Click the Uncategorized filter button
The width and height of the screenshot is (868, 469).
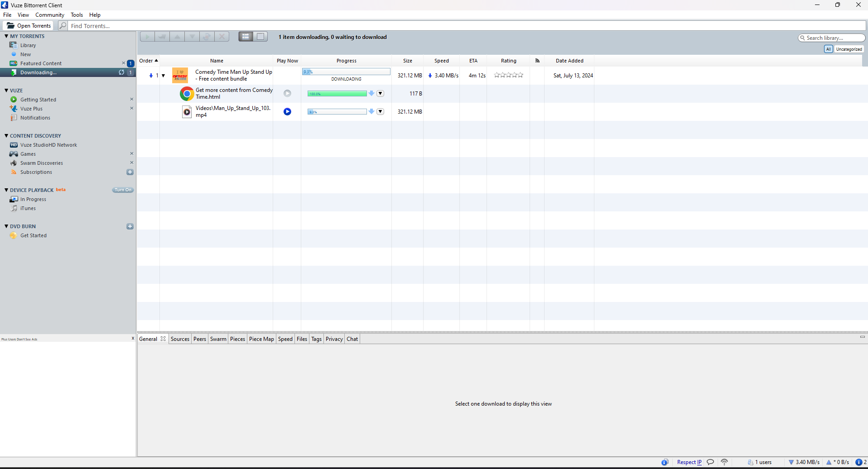pyautogui.click(x=849, y=49)
